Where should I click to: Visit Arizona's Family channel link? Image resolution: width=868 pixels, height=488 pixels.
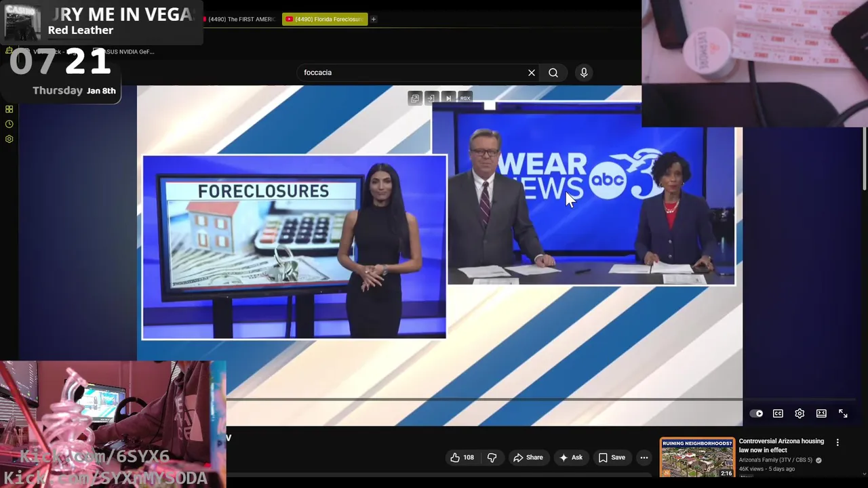click(775, 460)
